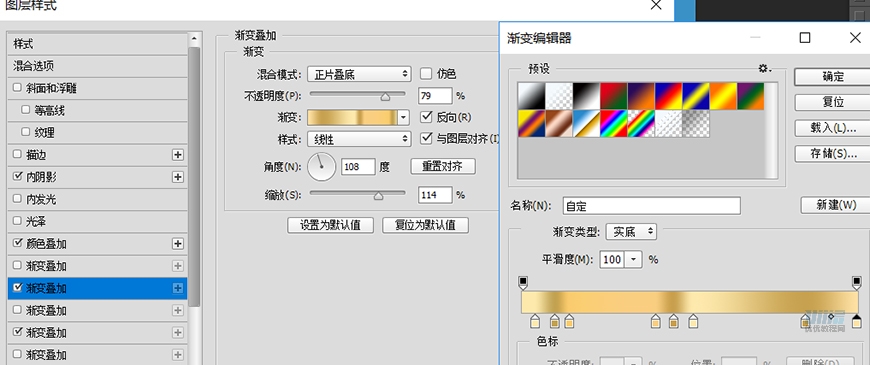Screen dimensions: 870x365
Task: Open the gradient picker dropdown arrow
Action: [403, 117]
